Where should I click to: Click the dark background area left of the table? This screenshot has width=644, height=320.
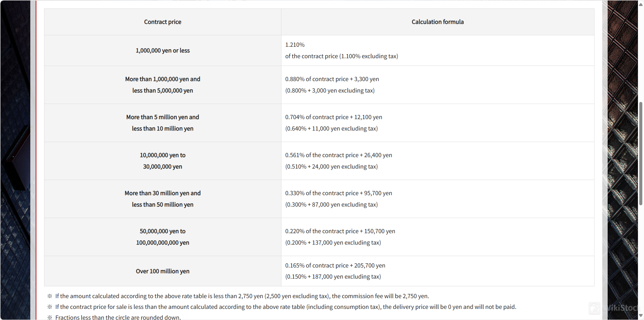(x=15, y=160)
